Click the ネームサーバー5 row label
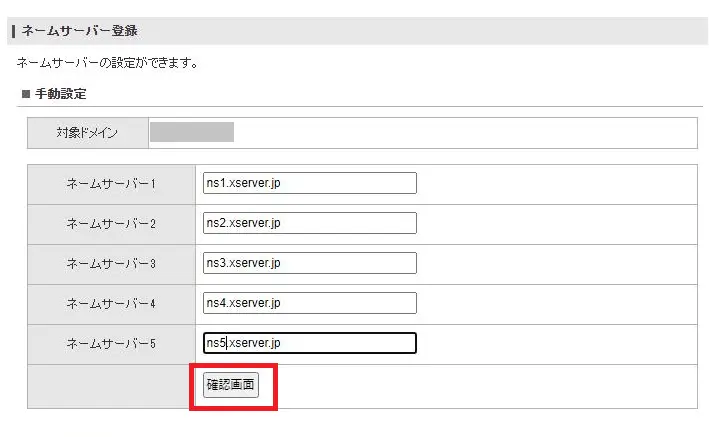This screenshot has height=437, width=709. (111, 344)
